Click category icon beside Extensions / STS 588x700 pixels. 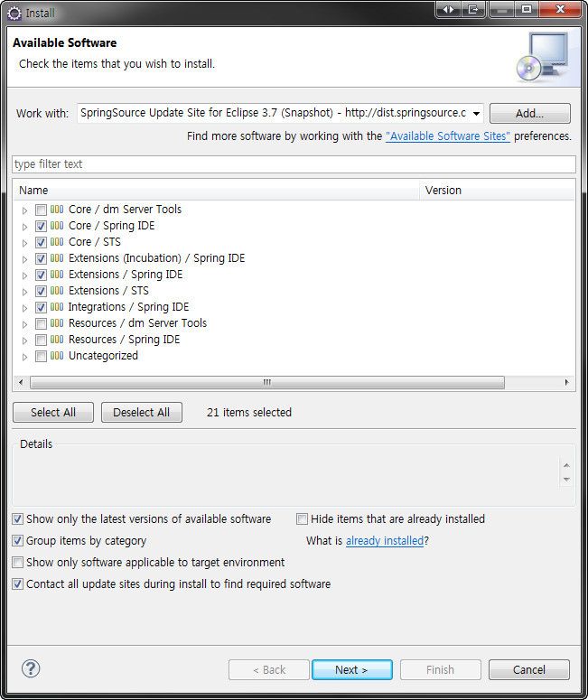point(57,291)
